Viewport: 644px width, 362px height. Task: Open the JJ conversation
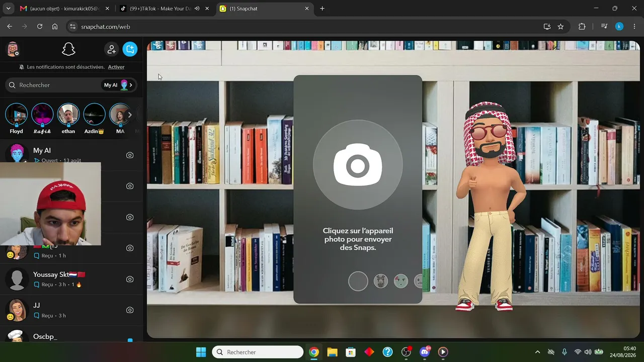point(71,310)
